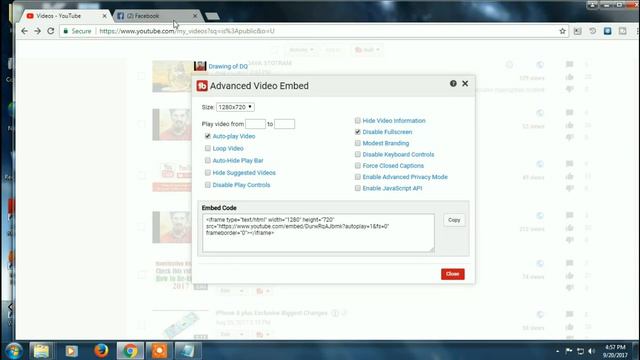Click the Drawing of DQ channel avatar
640x360 pixels.
point(200,66)
